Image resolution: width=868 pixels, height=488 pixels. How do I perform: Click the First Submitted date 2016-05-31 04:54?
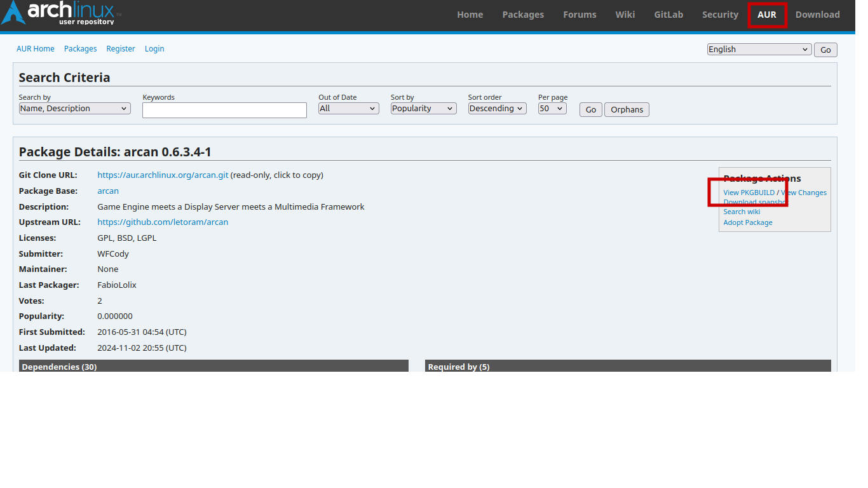pos(142,332)
